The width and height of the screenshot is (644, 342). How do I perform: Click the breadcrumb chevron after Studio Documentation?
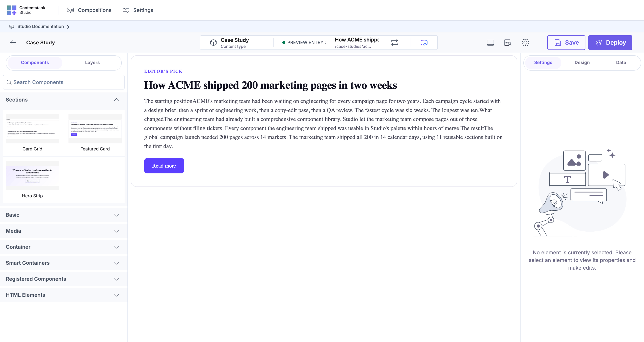coord(68,27)
